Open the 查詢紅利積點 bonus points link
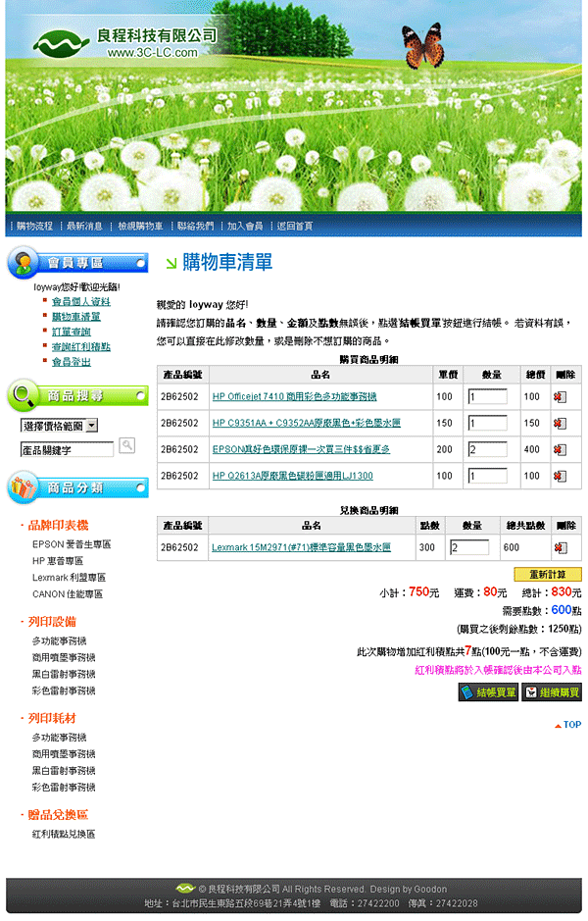This screenshot has width=588, height=921. [x=80, y=347]
